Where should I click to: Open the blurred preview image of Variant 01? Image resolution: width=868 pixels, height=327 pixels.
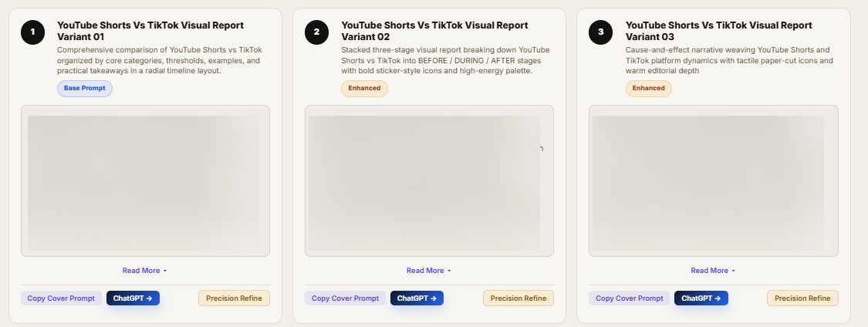[145, 181]
